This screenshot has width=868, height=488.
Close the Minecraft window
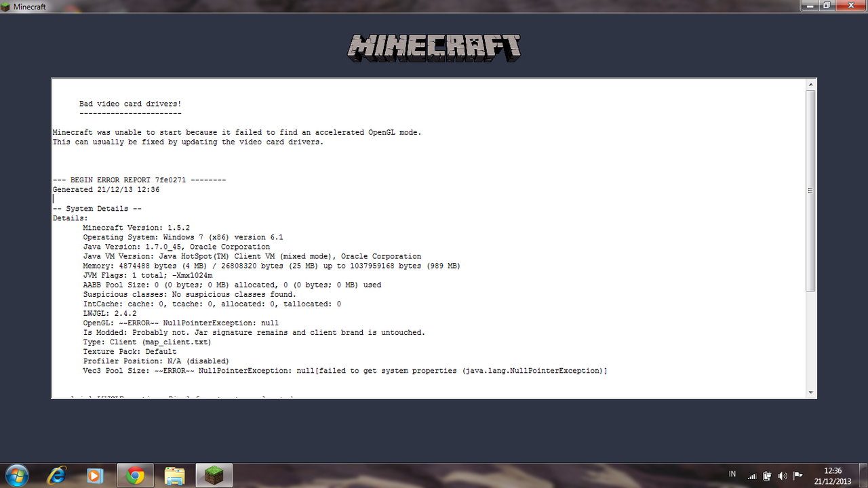tap(850, 5)
